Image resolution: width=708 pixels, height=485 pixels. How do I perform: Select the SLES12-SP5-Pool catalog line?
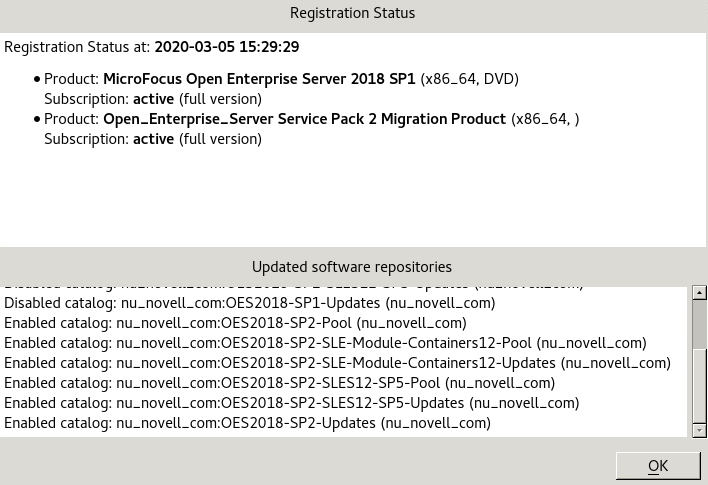[x=279, y=383]
